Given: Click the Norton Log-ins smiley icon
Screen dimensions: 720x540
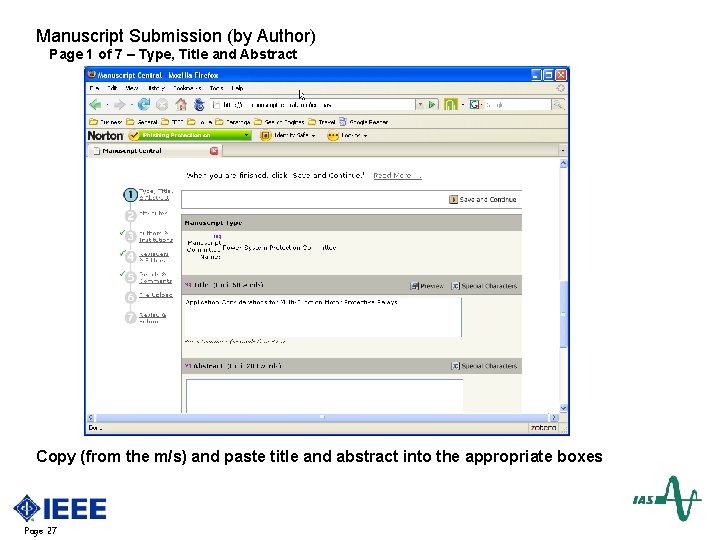Looking at the screenshot, I should click(332, 135).
